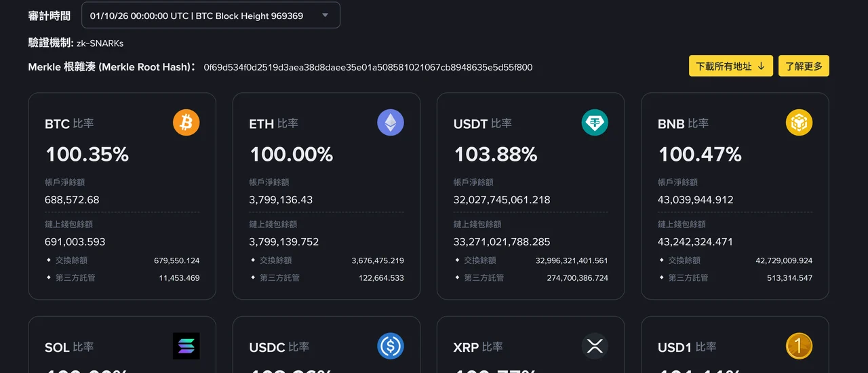This screenshot has width=868, height=373.
Task: Click BNB net balance 43,039,944.912
Action: [x=696, y=200]
